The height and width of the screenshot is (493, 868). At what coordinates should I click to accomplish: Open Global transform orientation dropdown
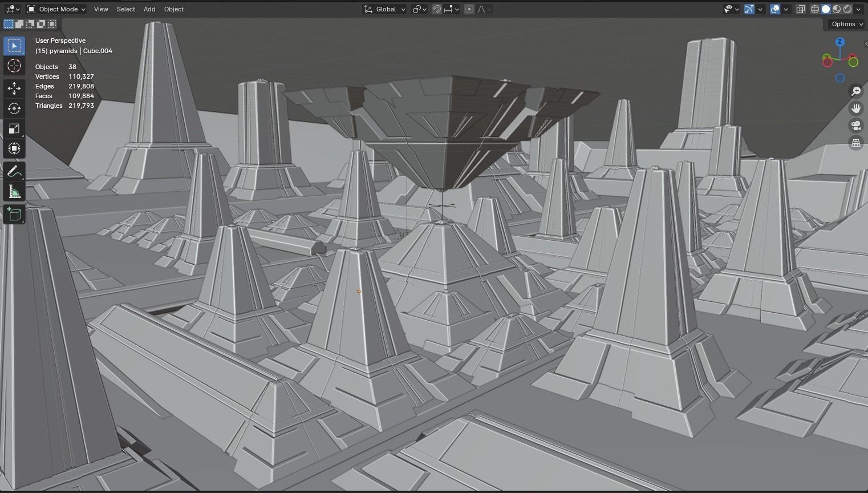pyautogui.click(x=385, y=9)
